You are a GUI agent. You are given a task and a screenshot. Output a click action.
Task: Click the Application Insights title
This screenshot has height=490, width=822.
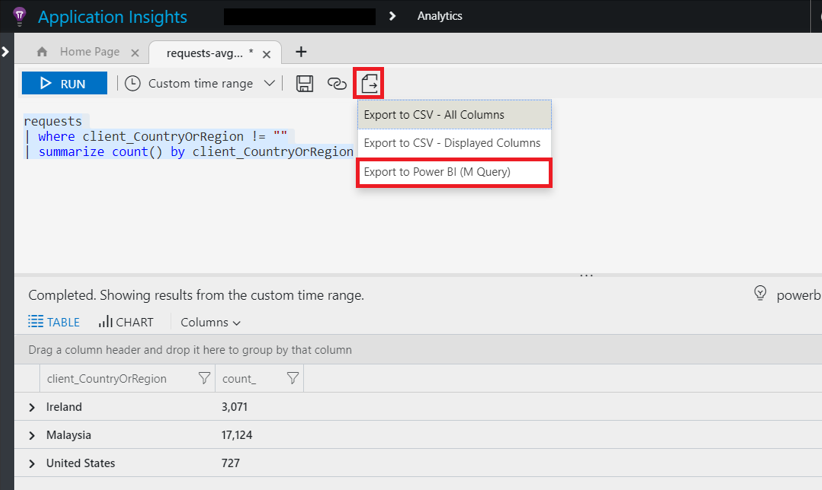[112, 17]
